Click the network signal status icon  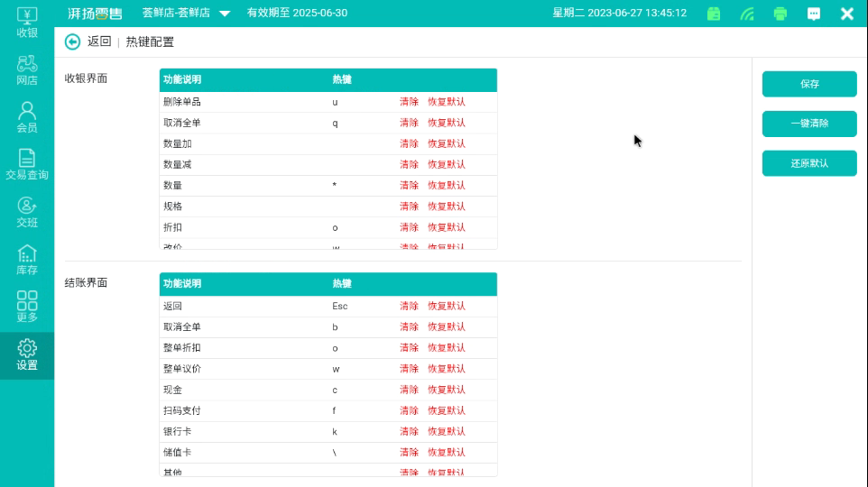click(x=747, y=14)
